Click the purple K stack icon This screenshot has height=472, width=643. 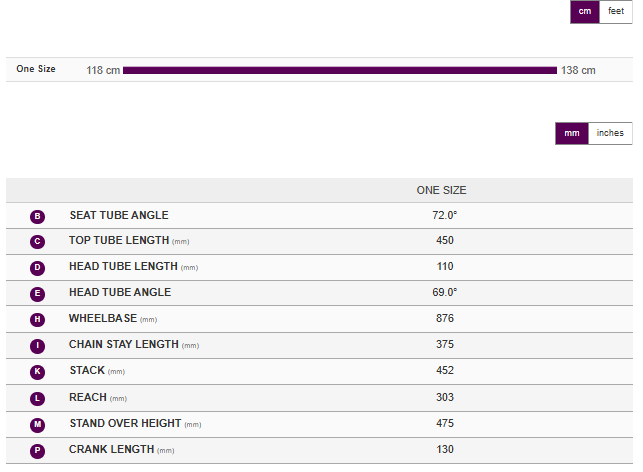tap(37, 372)
